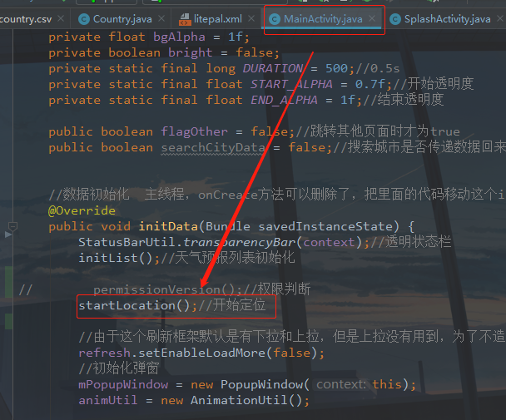Click the initData method name
The image size is (506, 420).
tap(168, 226)
